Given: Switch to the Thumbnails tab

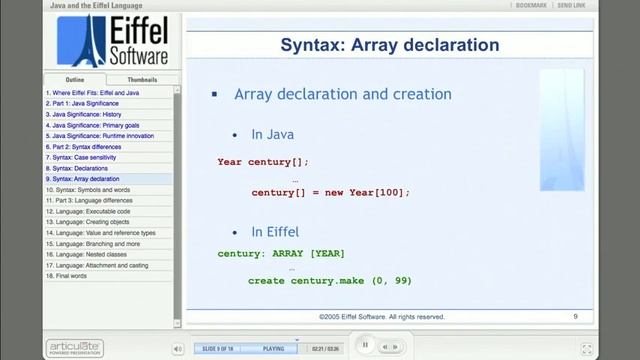Looking at the screenshot, I should point(142,80).
